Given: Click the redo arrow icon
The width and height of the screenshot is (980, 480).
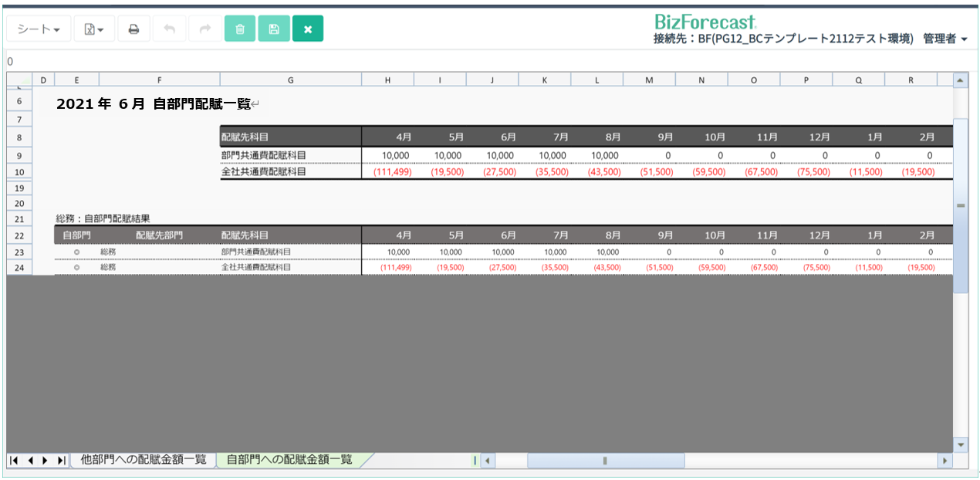Looking at the screenshot, I should (x=204, y=29).
